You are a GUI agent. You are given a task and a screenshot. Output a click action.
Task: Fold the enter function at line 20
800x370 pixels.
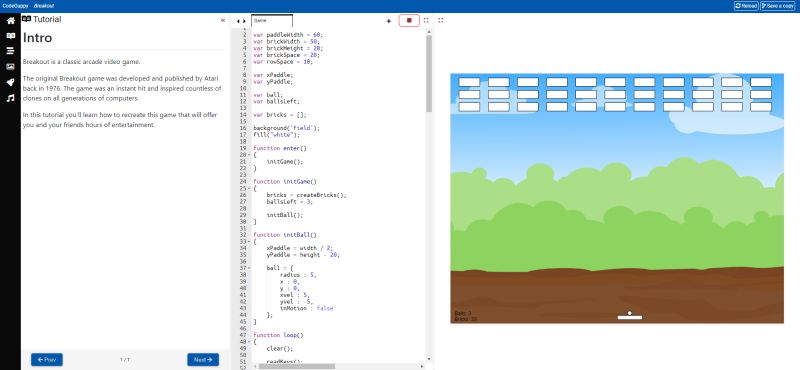248,155
